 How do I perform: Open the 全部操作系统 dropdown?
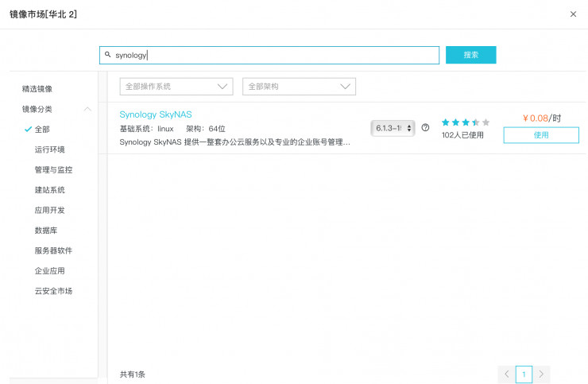(176, 87)
